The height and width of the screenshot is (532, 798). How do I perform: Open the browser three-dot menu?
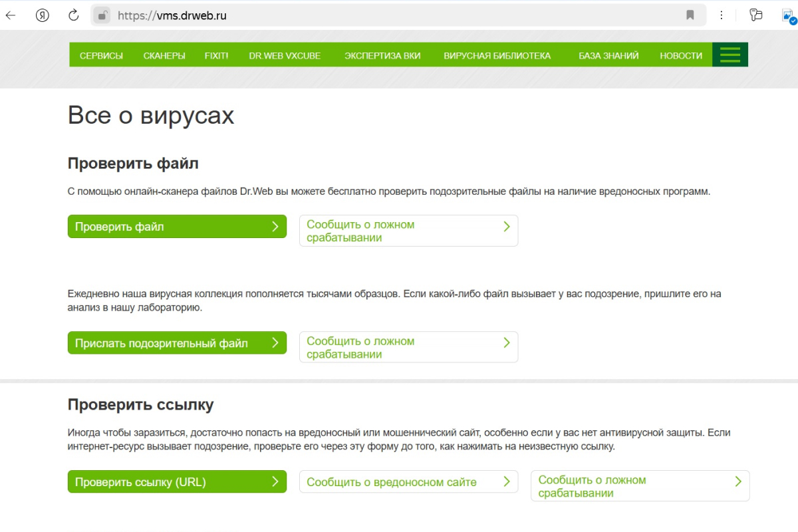722,15
